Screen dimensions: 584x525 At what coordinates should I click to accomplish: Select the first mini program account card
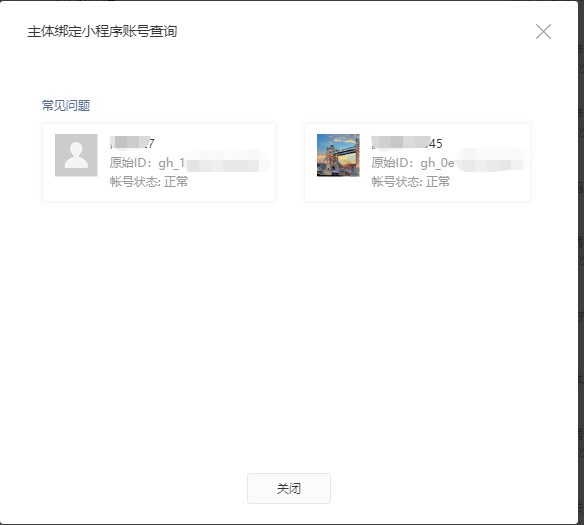(159, 162)
